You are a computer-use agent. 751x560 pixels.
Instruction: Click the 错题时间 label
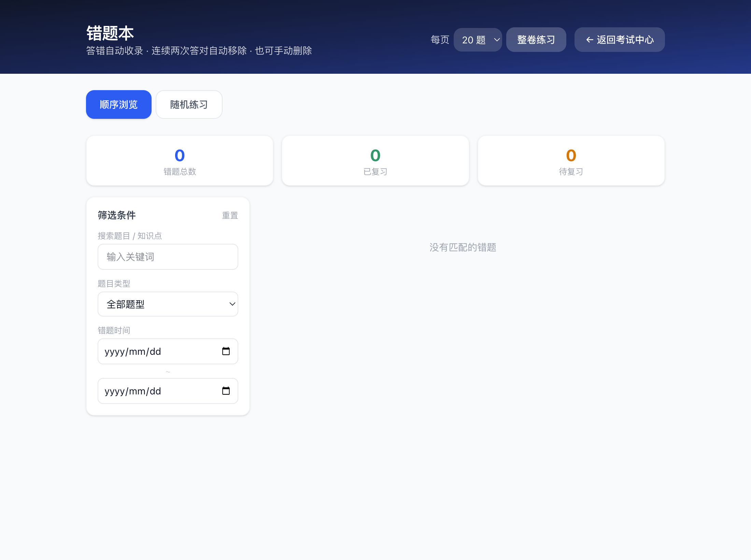(x=114, y=330)
